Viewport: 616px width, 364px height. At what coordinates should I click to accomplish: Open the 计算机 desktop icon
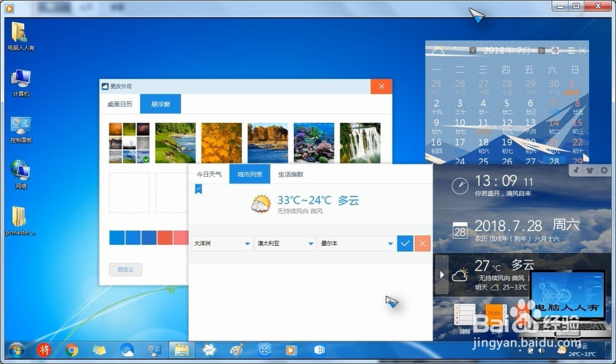(20, 83)
